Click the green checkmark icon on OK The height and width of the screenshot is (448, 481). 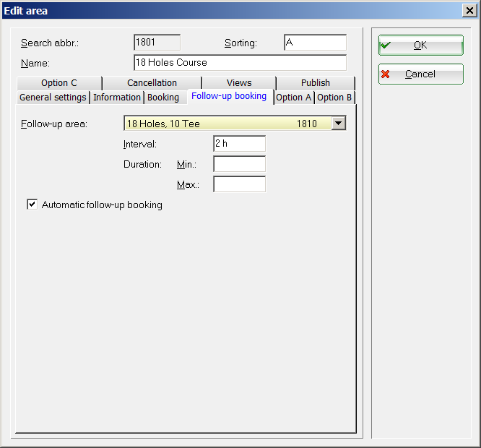click(386, 45)
